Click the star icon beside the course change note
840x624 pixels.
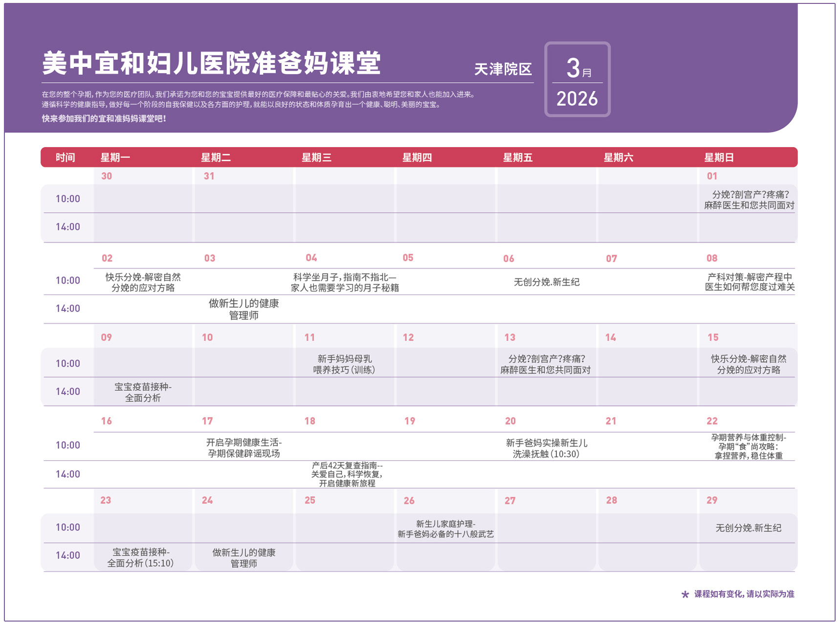click(685, 594)
